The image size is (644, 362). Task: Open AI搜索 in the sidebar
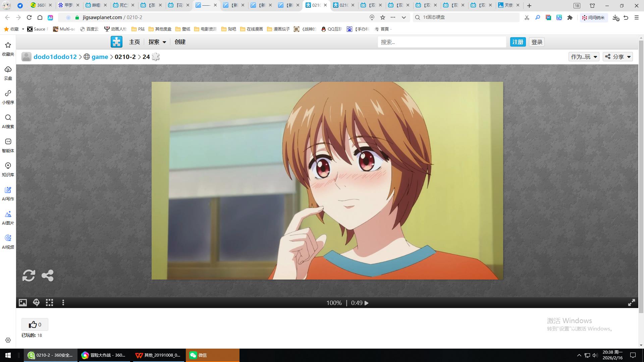coord(8,121)
